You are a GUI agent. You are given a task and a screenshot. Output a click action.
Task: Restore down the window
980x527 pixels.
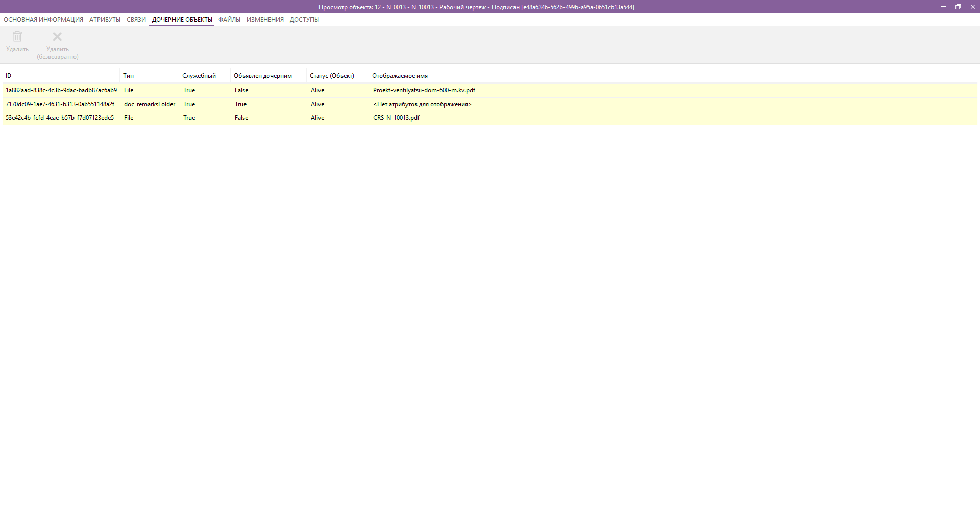[x=958, y=7]
